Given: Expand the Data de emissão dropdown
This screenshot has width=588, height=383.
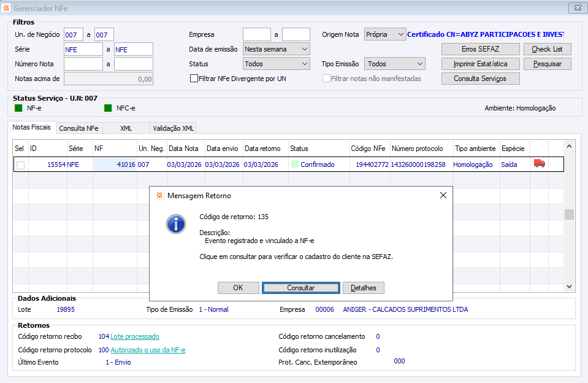Looking at the screenshot, I should [277, 49].
